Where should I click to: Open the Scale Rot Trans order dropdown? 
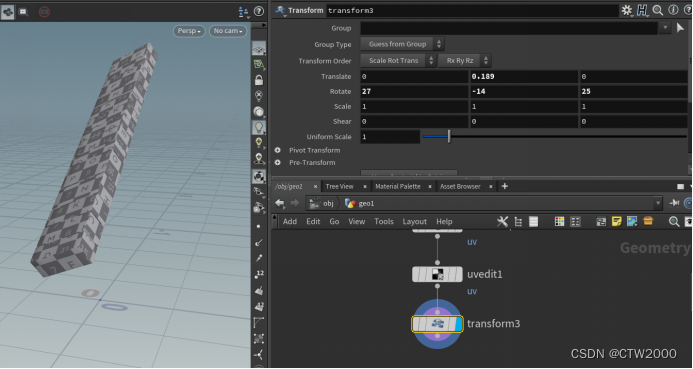click(x=398, y=61)
